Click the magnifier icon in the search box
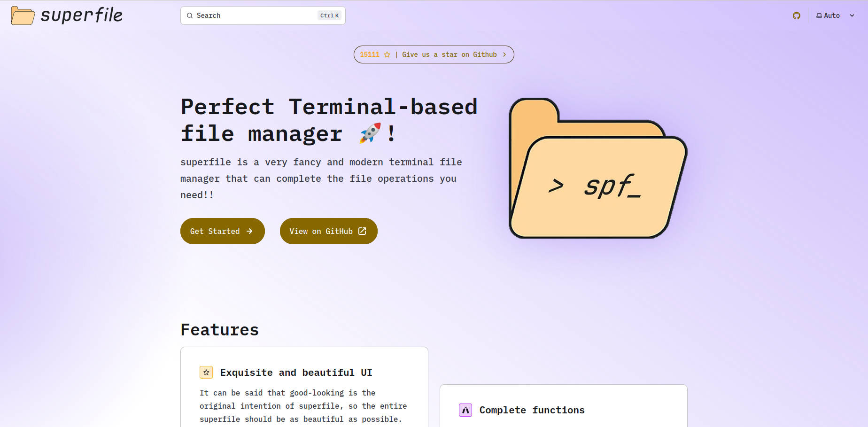Viewport: 868px width, 427px height. click(190, 16)
